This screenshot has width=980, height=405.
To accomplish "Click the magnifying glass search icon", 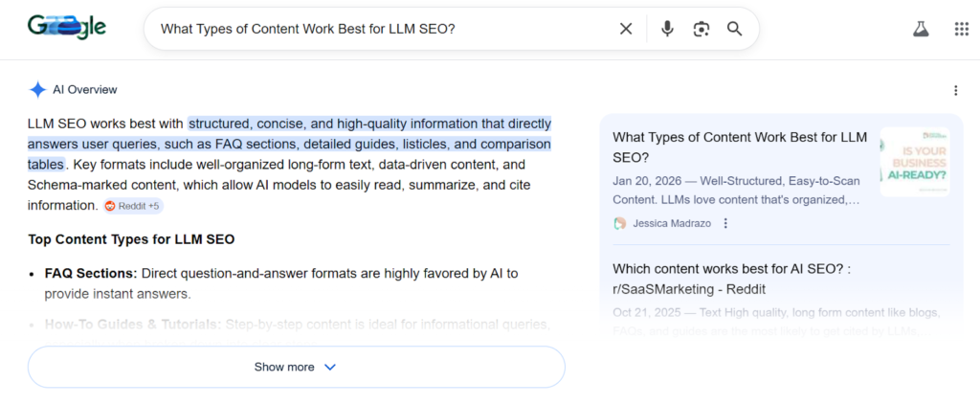I will click(x=734, y=29).
